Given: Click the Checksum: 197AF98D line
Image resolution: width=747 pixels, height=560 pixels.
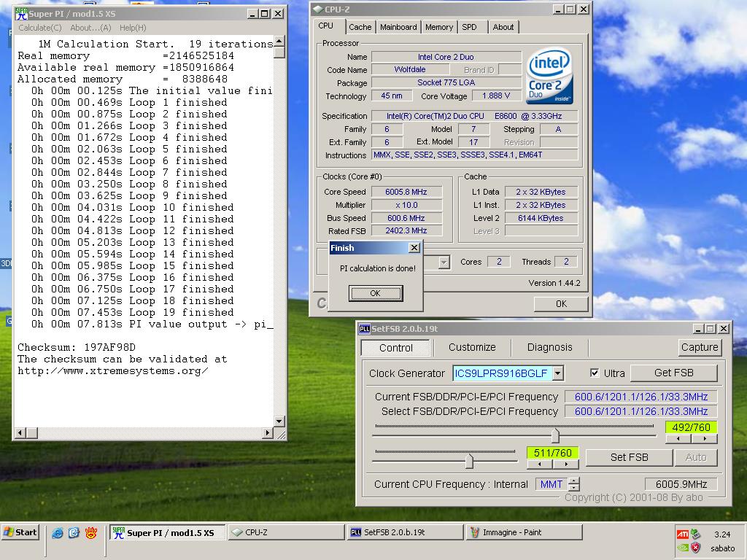Looking at the screenshot, I should (x=77, y=348).
